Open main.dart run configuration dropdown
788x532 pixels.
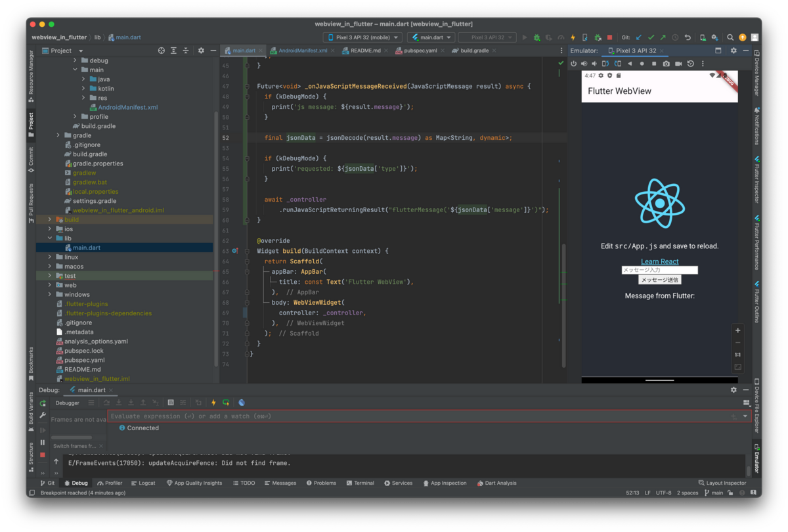click(x=431, y=37)
